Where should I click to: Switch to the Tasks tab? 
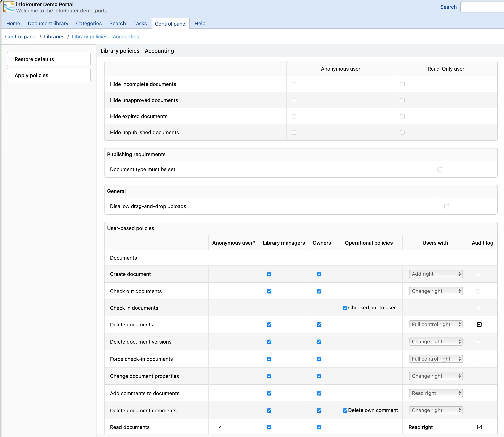(x=140, y=23)
